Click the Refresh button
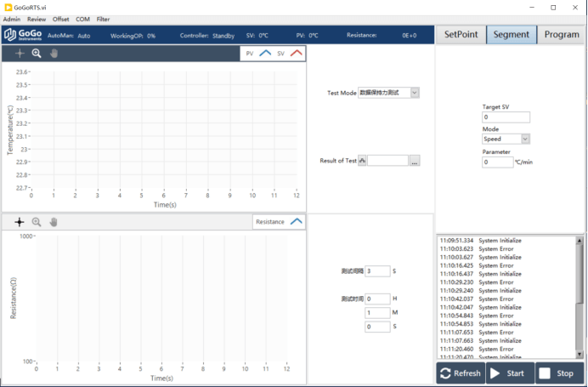 click(x=461, y=373)
